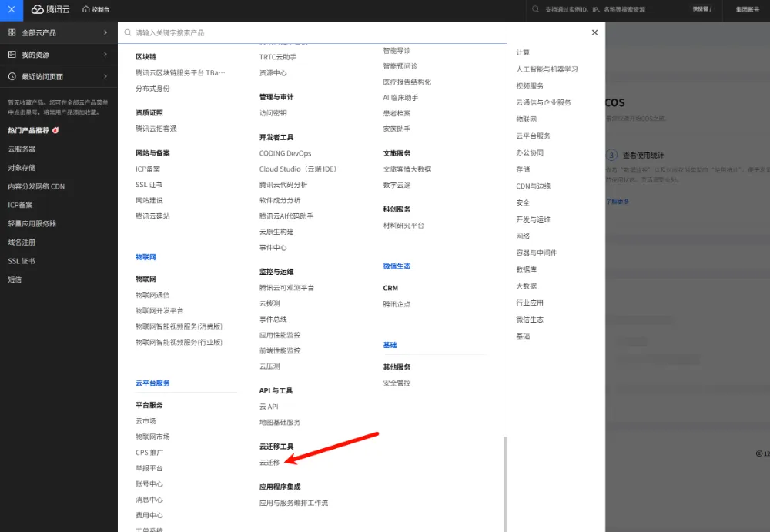770x532 pixels.
Task: Open 云压测 link
Action: tap(269, 366)
